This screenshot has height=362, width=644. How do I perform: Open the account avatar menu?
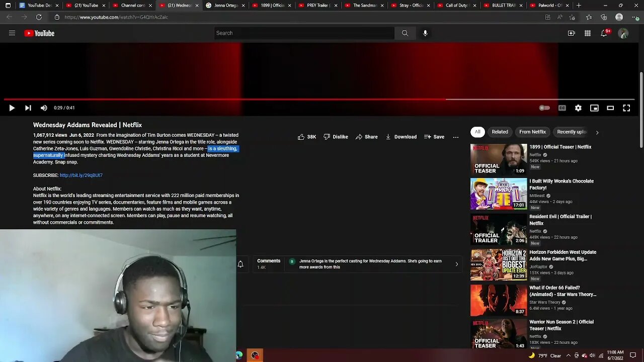(623, 33)
